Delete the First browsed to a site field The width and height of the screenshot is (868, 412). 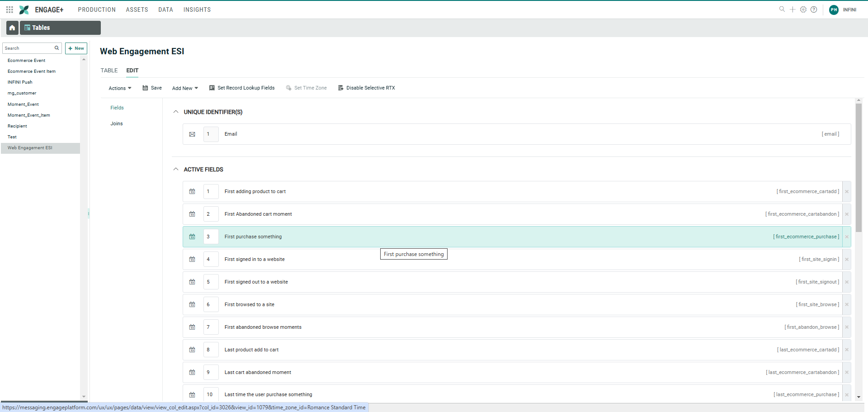pos(846,305)
